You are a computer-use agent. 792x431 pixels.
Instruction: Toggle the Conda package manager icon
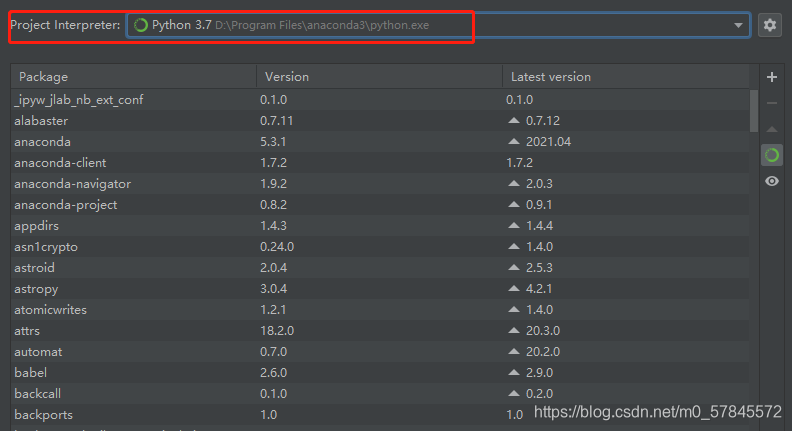click(x=771, y=155)
